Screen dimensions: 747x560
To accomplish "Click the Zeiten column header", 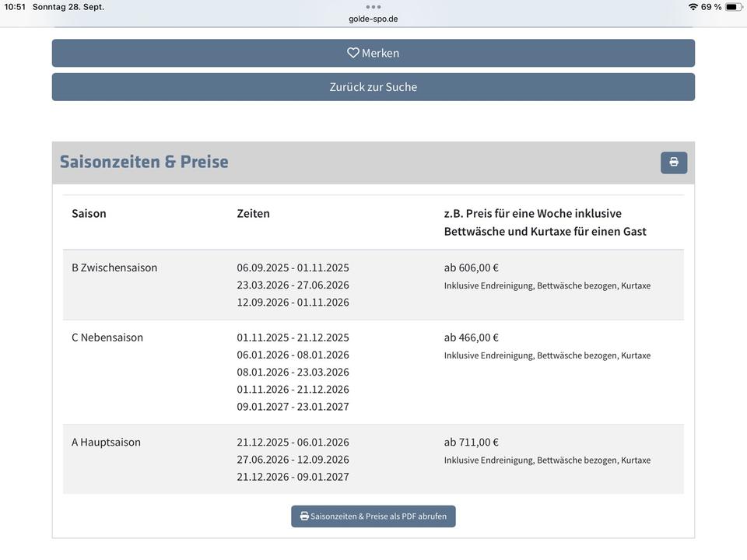I will tap(254, 213).
